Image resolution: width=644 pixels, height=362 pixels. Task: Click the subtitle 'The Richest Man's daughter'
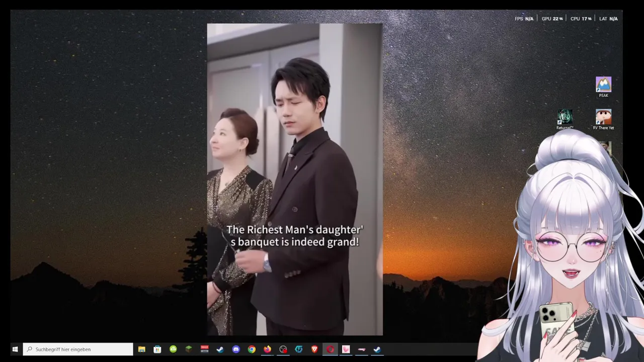pos(294,230)
